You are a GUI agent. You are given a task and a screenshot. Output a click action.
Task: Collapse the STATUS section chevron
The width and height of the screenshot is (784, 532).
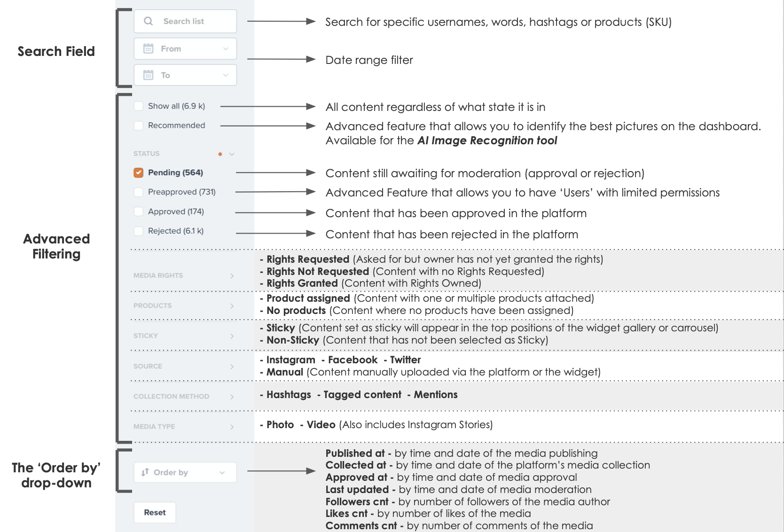click(231, 153)
